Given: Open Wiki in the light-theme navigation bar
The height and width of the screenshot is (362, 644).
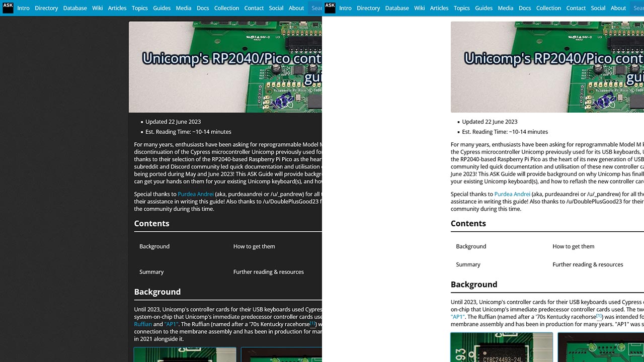Looking at the screenshot, I should point(420,8).
